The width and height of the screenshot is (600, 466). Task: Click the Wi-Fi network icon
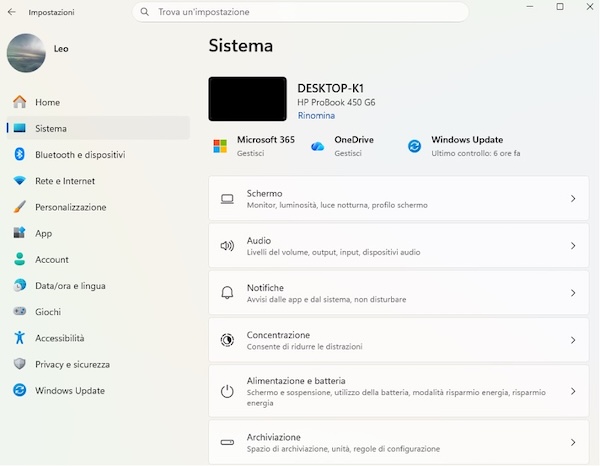click(20, 181)
